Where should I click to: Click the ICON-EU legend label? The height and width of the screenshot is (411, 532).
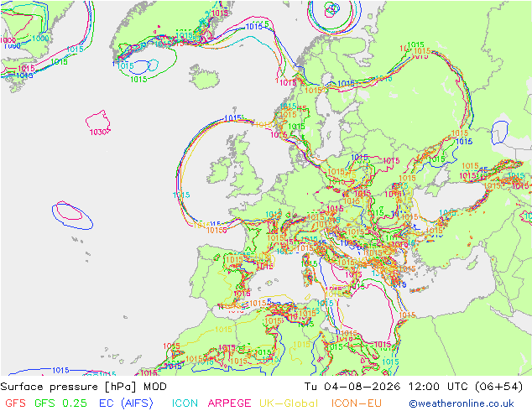[357, 403]
